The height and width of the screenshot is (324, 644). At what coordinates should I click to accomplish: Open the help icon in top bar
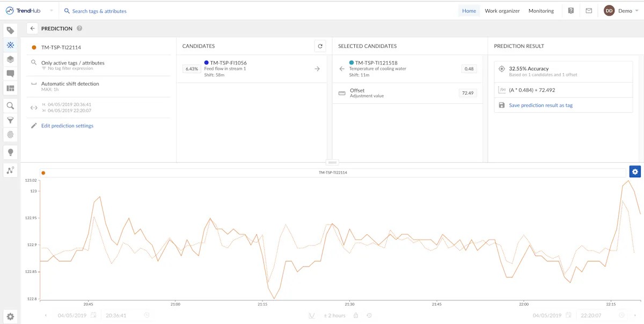571,11
